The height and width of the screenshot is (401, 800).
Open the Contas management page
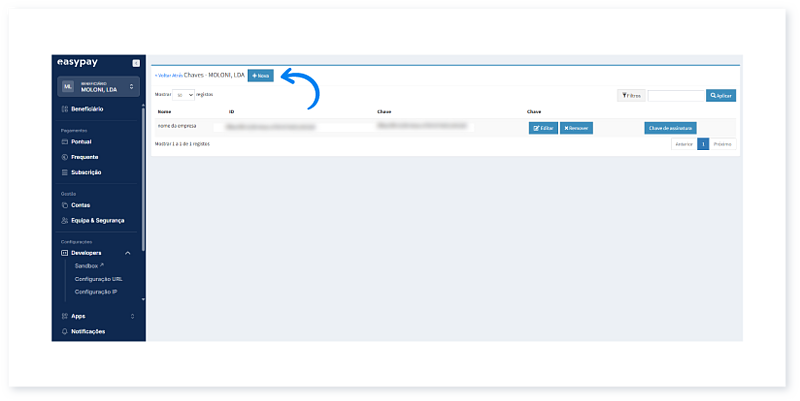point(80,205)
